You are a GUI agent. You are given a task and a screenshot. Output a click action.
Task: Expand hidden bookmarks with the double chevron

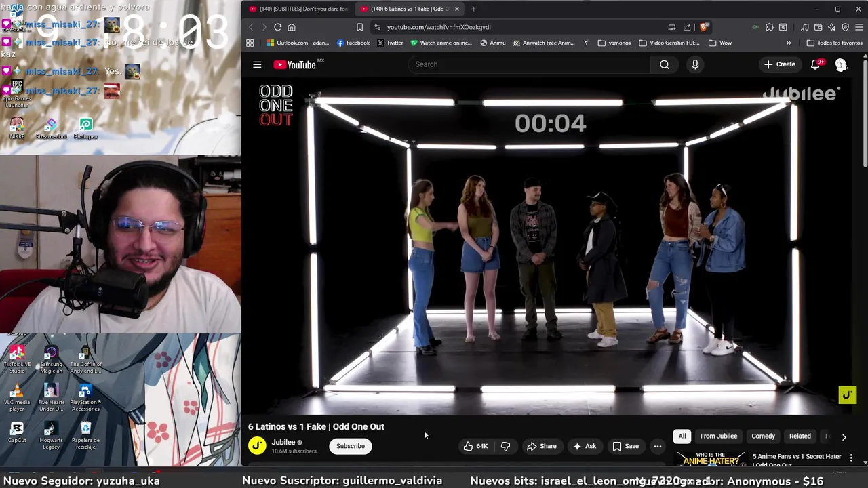(x=789, y=43)
